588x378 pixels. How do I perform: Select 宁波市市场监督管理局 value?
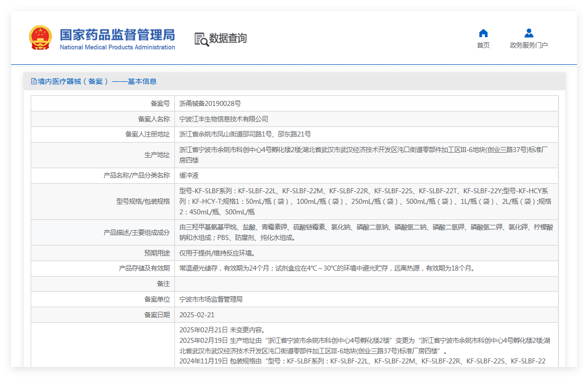(211, 299)
